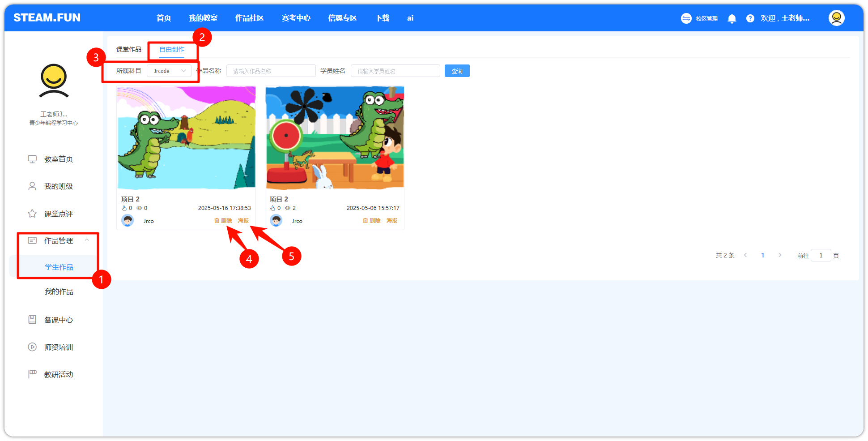Open crocodile with boy project thumbnail
Screen dimensions: 868x441
click(335, 138)
